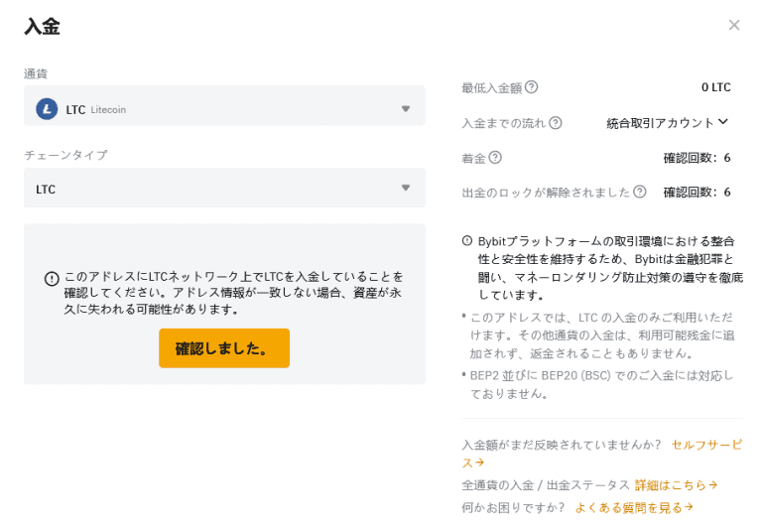
Task: Click help icon beside 着金
Action: pos(495,158)
